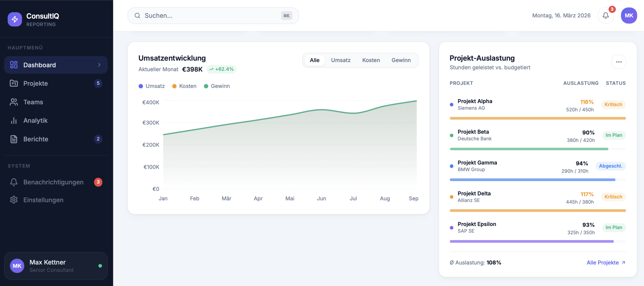644x286 pixels.
Task: Click the MK avatar in top bar
Action: tap(629, 16)
